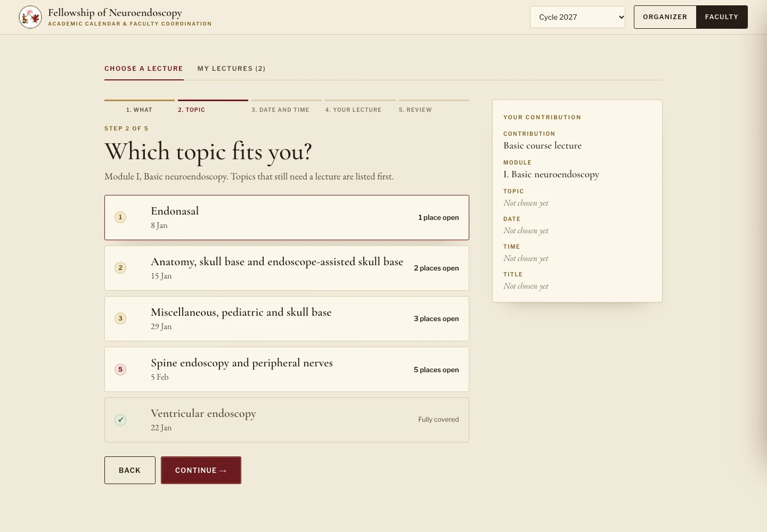Image resolution: width=767 pixels, height=532 pixels.
Task: Click the number 2 badge on Anatomy topic
Action: pos(120,268)
